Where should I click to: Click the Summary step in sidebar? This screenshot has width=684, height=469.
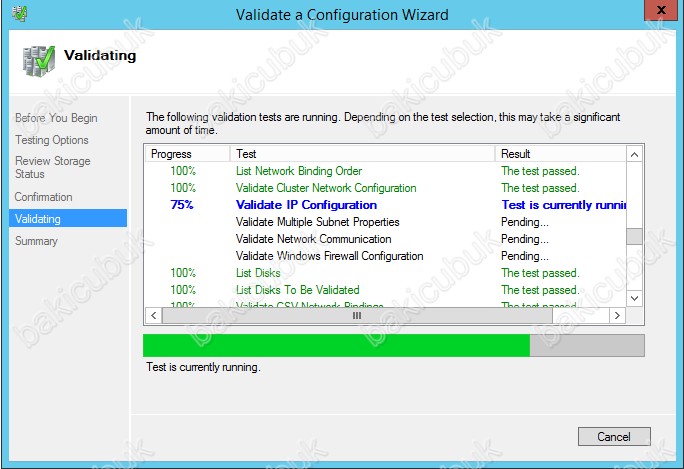36,241
